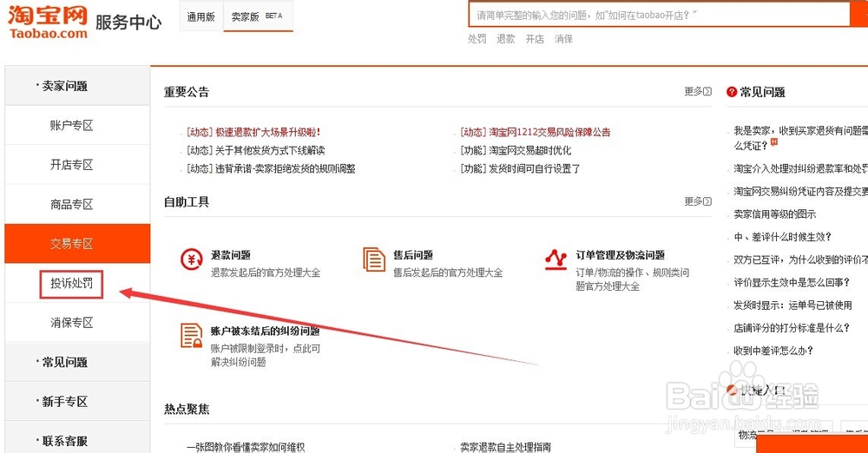Image resolution: width=868 pixels, height=453 pixels.
Task: Open the 退款问题 refund tool icon
Action: pos(192,259)
